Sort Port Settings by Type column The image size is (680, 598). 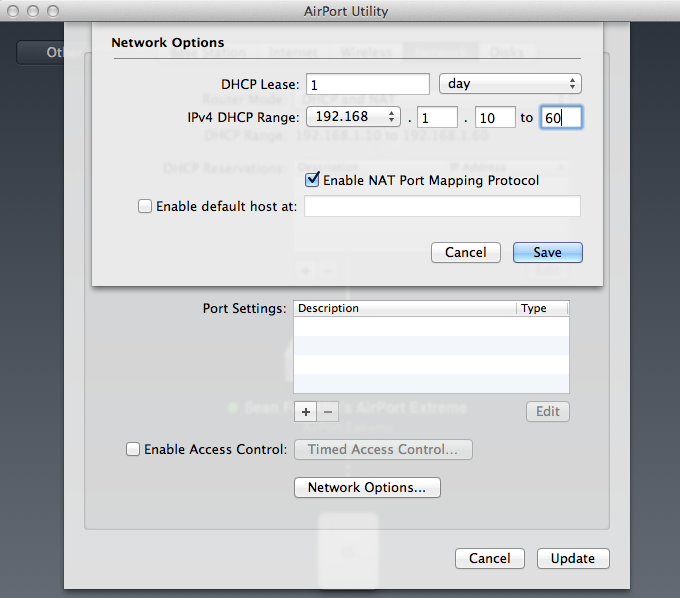coord(542,308)
